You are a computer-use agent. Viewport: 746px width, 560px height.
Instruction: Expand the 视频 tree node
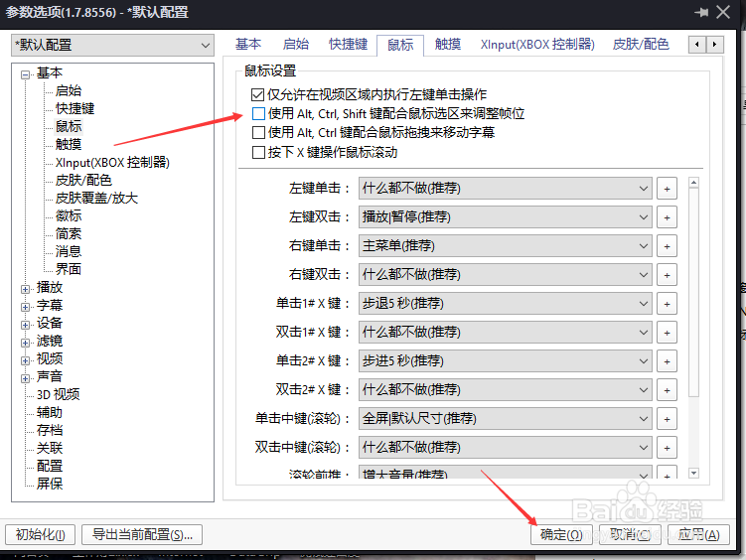coord(25,360)
